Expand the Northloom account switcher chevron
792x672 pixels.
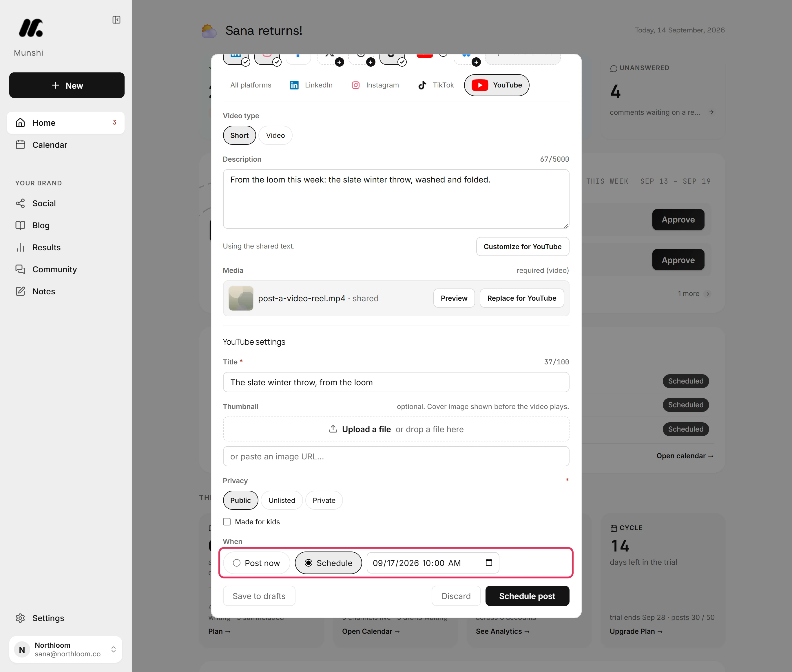[x=114, y=649]
